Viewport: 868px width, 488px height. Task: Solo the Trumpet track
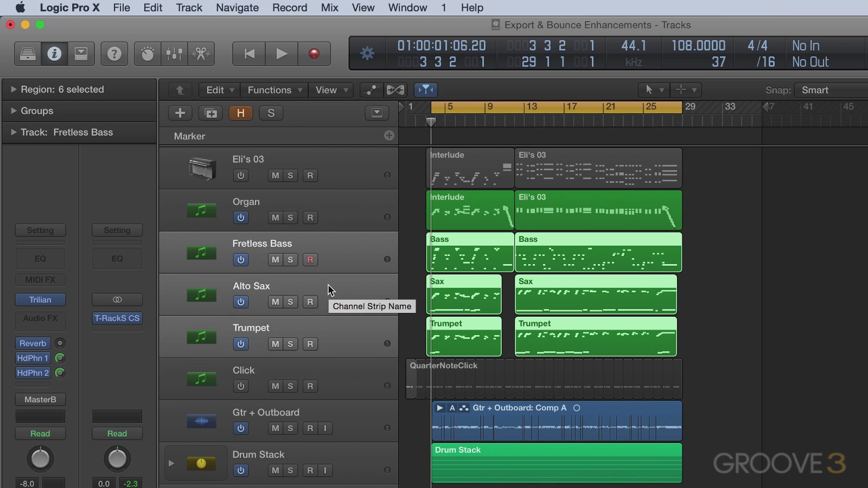[291, 344]
